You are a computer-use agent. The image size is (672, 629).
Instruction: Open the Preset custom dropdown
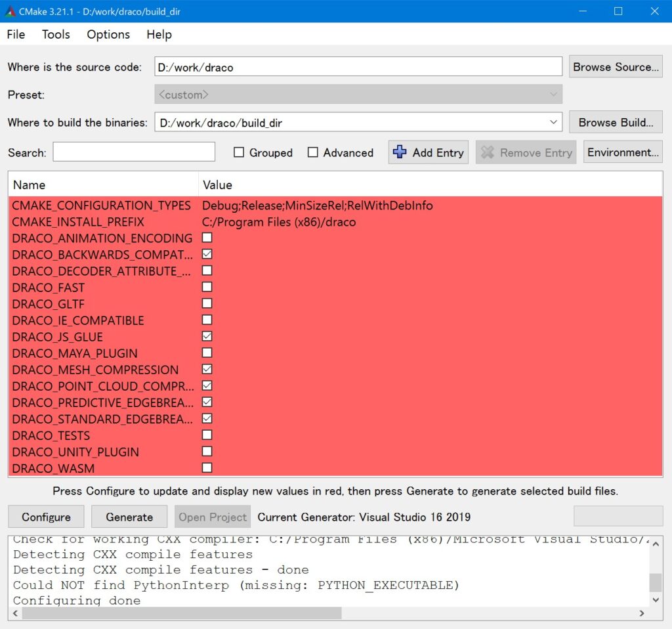pyautogui.click(x=358, y=94)
